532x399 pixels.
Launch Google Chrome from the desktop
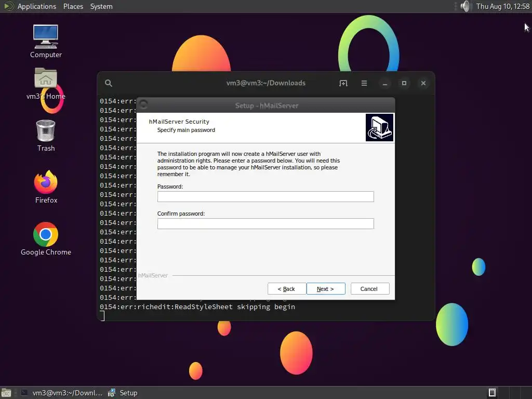(46, 239)
